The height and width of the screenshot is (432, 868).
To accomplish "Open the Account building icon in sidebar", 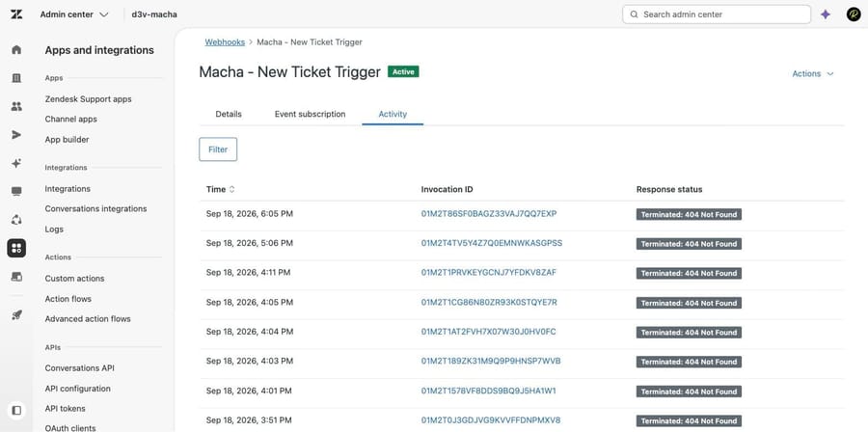I will 16,78.
